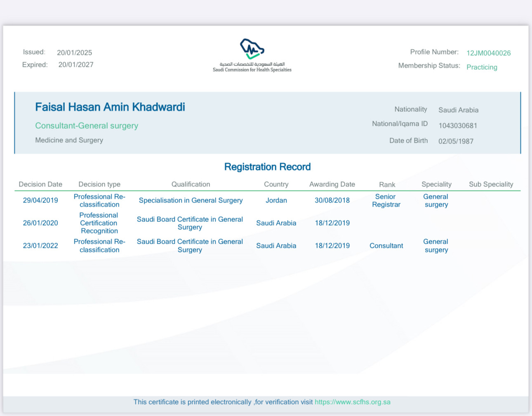Click the name Faisal Hasan Amin Khadwardi
This screenshot has height=416, width=532.
[110, 107]
